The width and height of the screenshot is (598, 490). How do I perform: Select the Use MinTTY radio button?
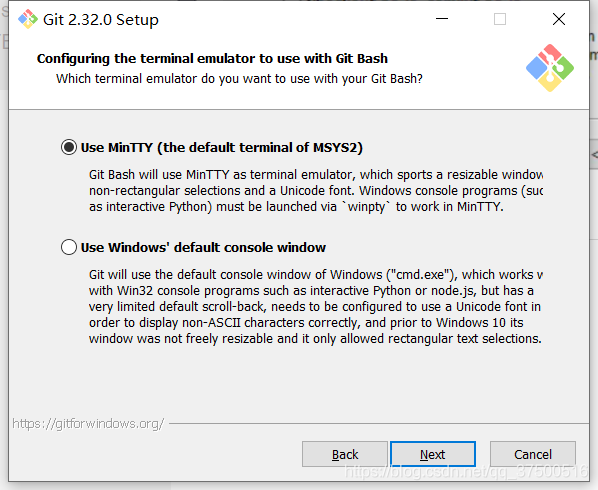click(x=69, y=147)
